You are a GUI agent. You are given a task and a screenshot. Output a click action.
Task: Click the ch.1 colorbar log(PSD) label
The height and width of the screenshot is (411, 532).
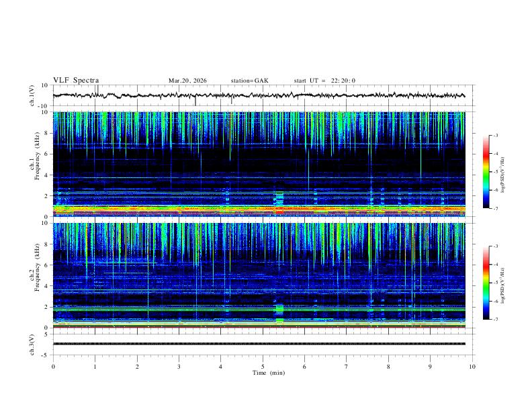point(503,175)
